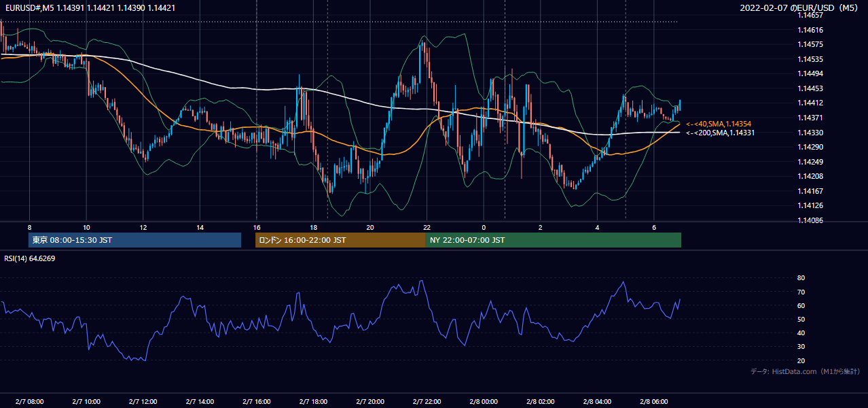Click the 2/7 22:00 date label
This screenshot has width=868, height=408.
click(427, 401)
